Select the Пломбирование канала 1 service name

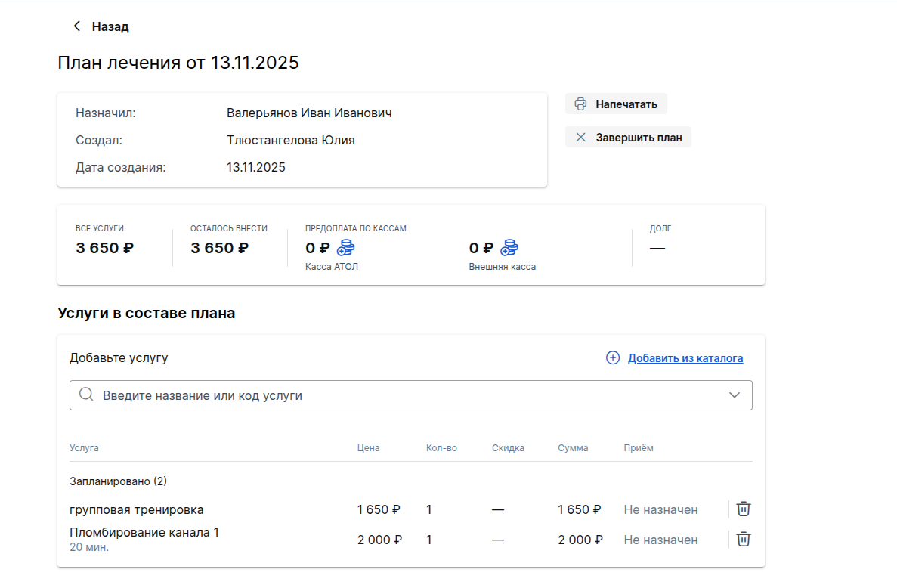click(144, 532)
